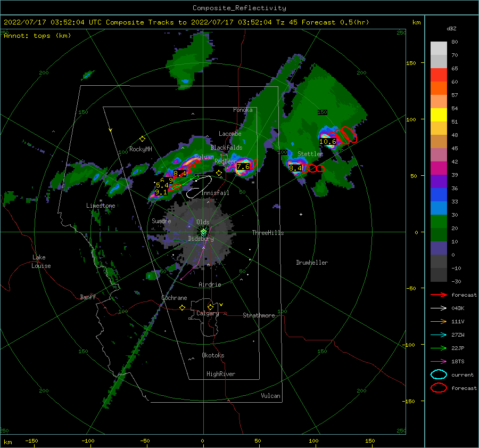Click the Blackfalds town label

pyautogui.click(x=226, y=148)
